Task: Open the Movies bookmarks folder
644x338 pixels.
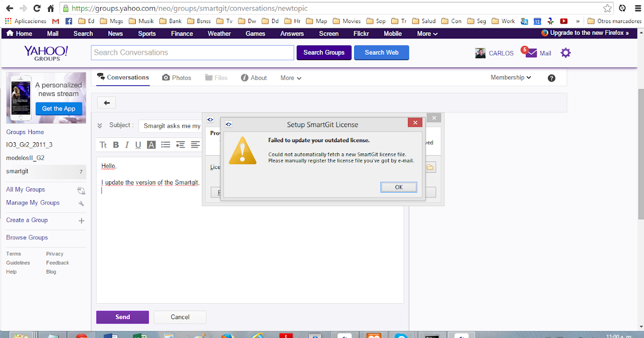Action: pyautogui.click(x=347, y=21)
